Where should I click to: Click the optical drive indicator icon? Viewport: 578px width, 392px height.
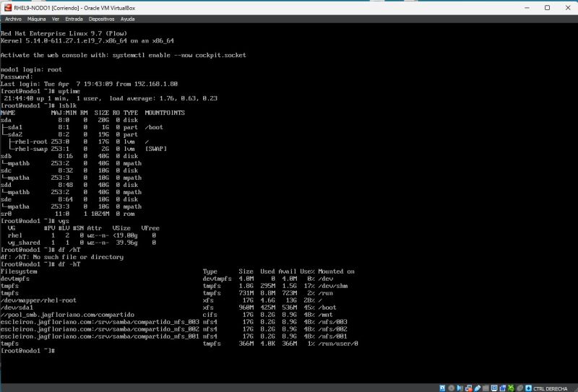(451, 388)
